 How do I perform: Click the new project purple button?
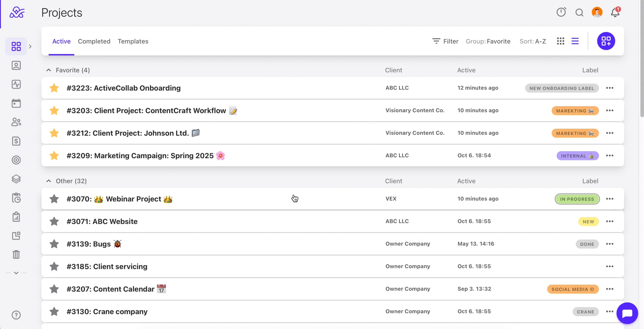[x=606, y=41]
